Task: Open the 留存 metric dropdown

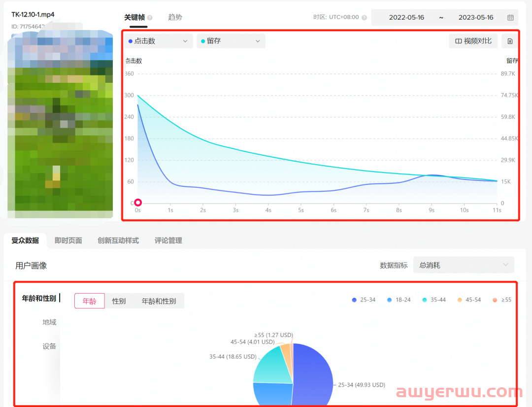Action: pos(258,41)
